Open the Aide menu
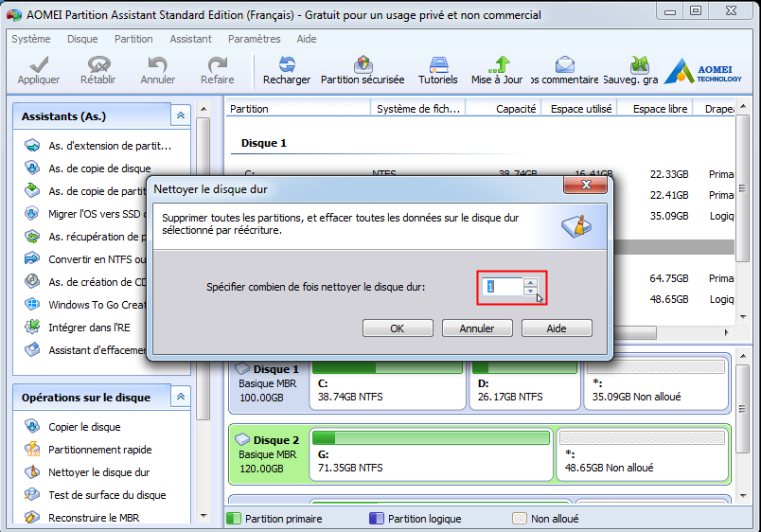The height and width of the screenshot is (532, 761). 307,39
